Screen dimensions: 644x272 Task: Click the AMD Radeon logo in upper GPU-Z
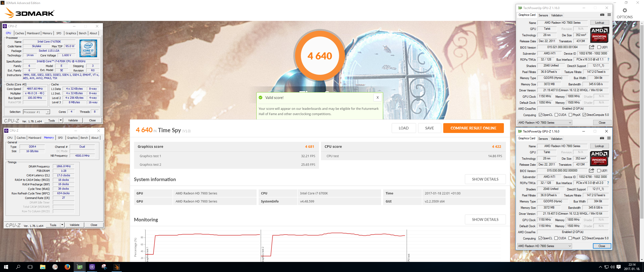[x=600, y=35]
